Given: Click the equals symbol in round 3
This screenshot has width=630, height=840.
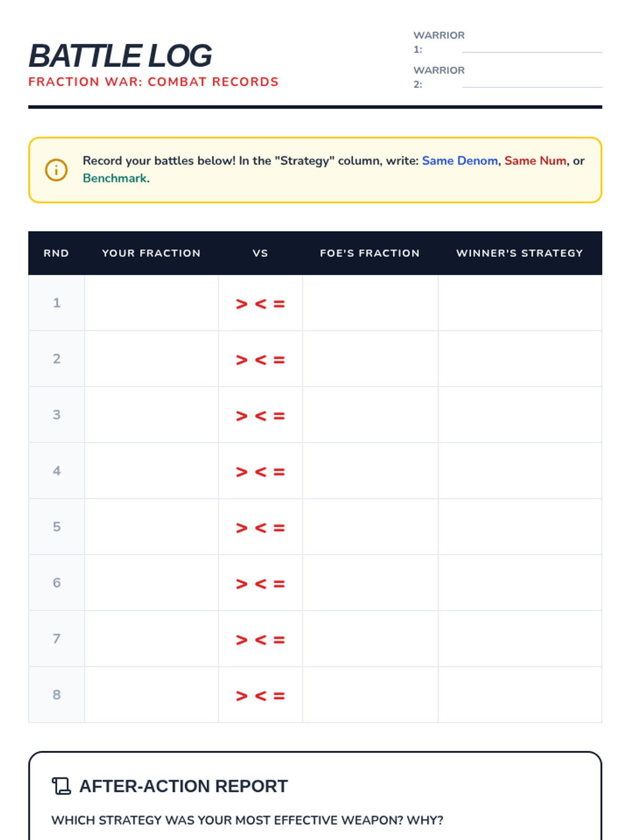Looking at the screenshot, I should coord(279,416).
